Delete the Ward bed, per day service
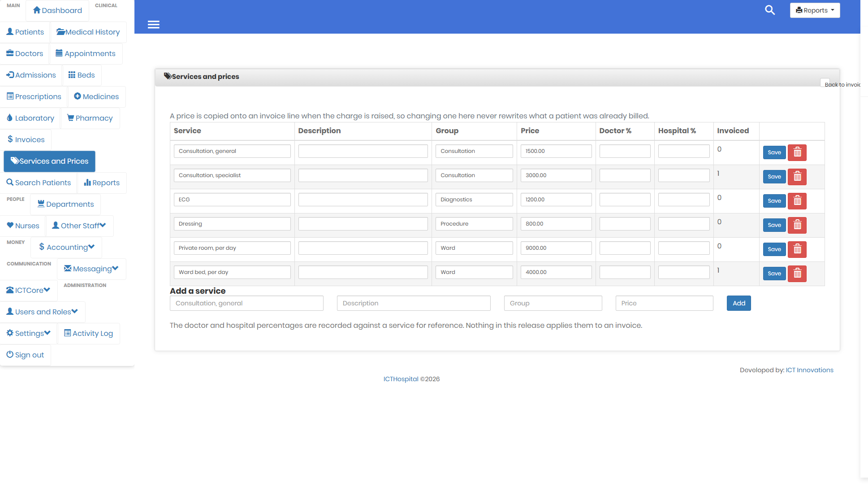This screenshot has height=496, width=868. tap(797, 274)
